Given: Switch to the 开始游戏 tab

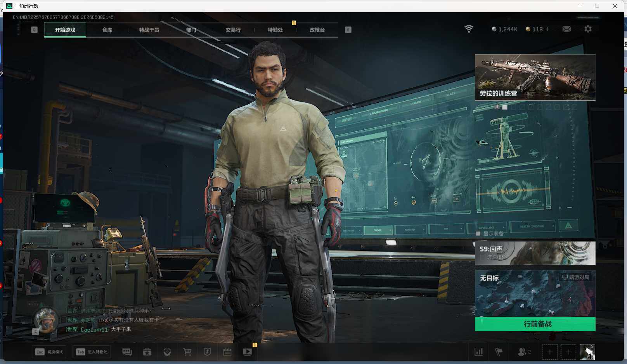Looking at the screenshot, I should pos(65,30).
